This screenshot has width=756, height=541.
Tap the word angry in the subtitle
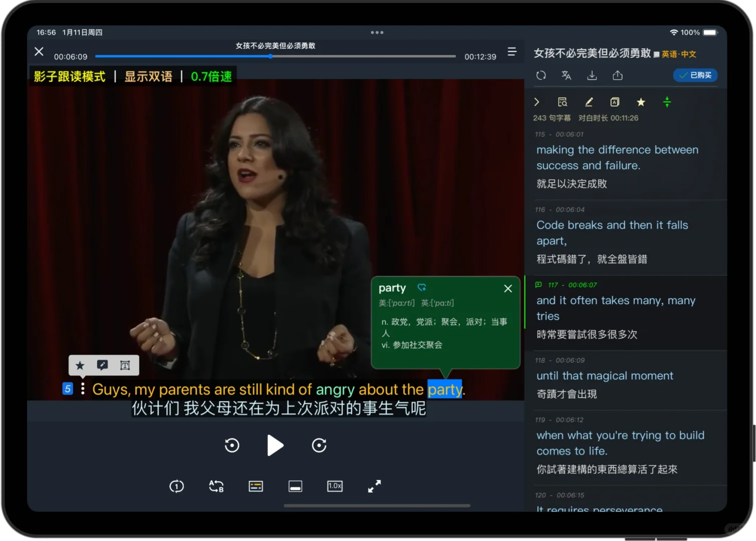click(x=335, y=390)
